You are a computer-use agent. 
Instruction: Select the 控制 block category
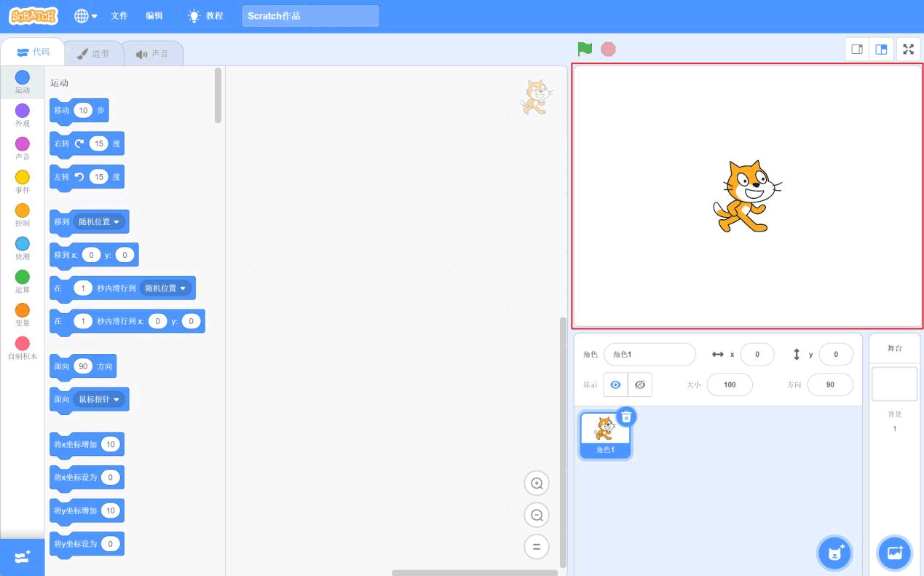[x=23, y=216]
